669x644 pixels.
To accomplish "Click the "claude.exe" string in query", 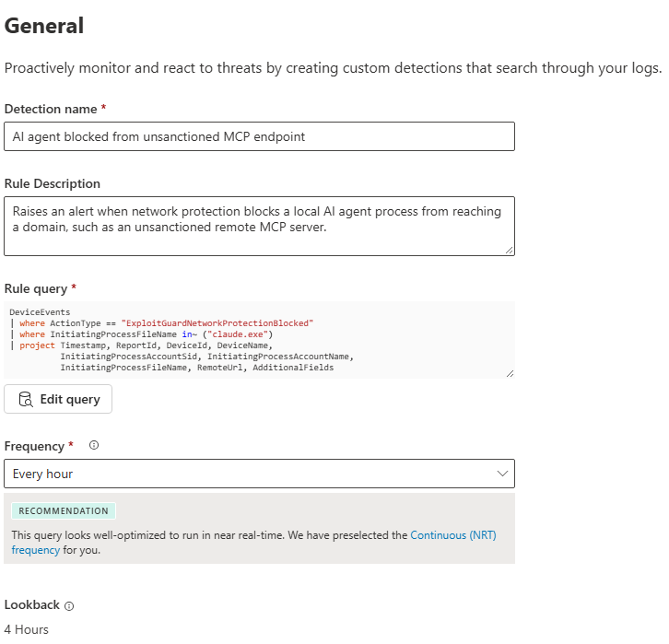I will coord(238,334).
